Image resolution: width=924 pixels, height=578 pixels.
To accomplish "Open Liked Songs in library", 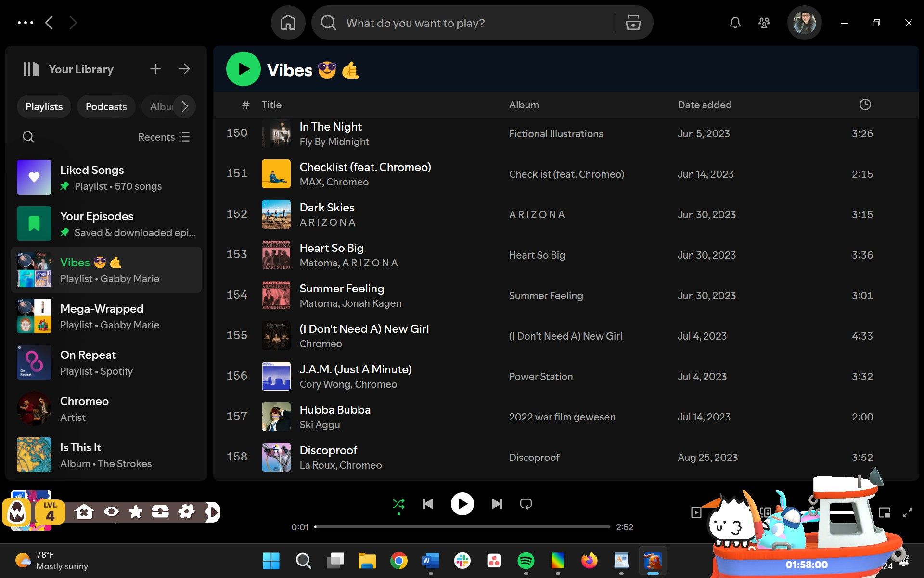I will point(106,177).
